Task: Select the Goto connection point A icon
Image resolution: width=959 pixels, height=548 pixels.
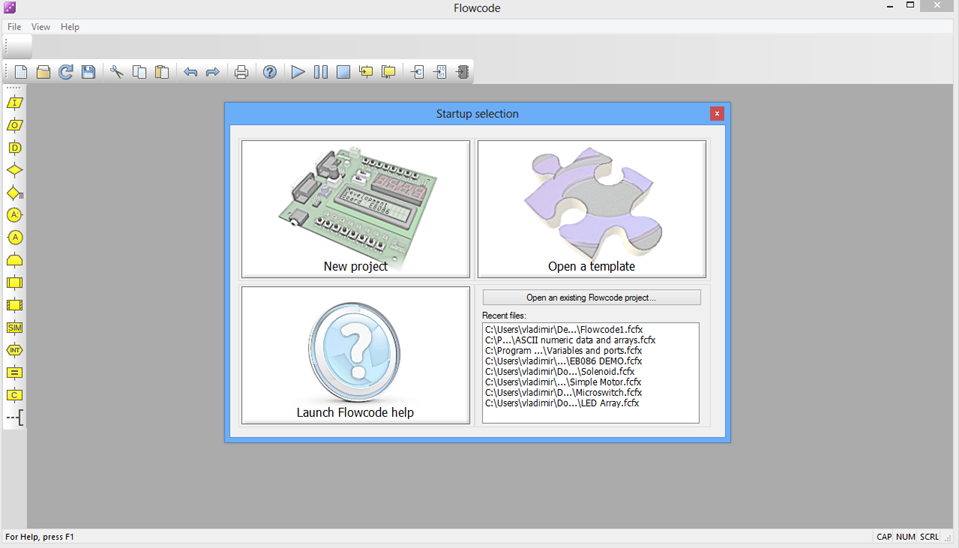Action: [15, 237]
